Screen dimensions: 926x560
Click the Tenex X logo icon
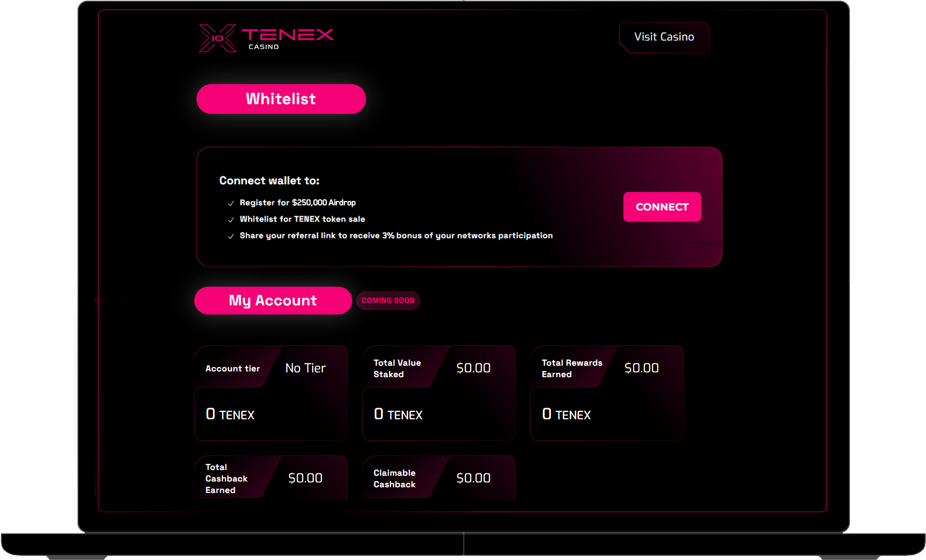[x=217, y=38]
